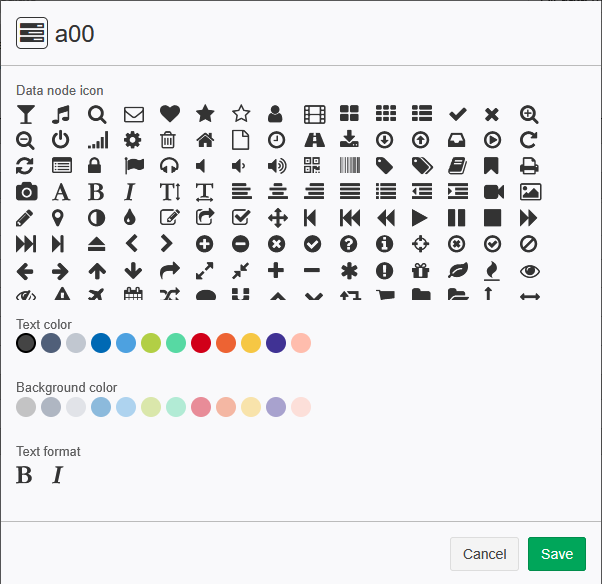The height and width of the screenshot is (584, 602).
Task: Choose the printer icon
Action: point(529,166)
